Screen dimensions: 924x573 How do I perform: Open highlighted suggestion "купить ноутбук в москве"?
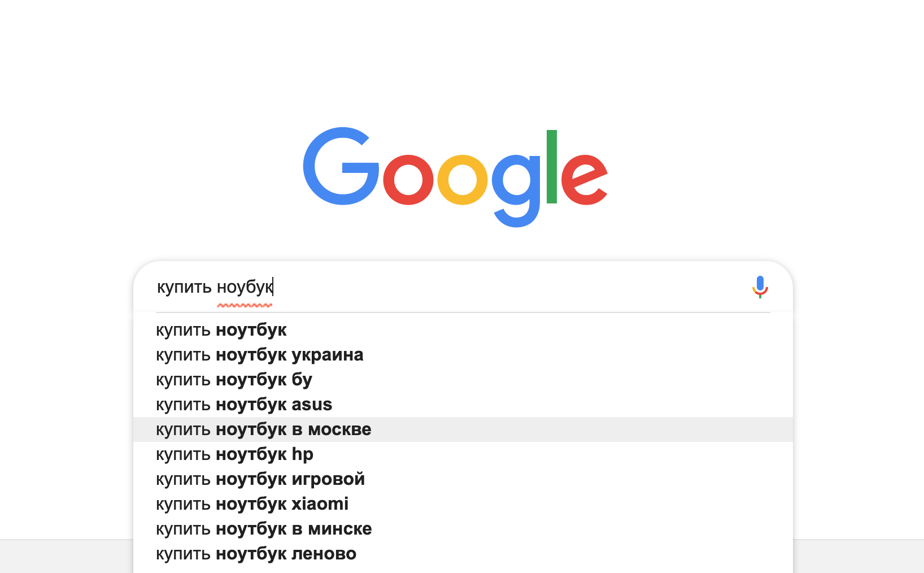coord(263,429)
